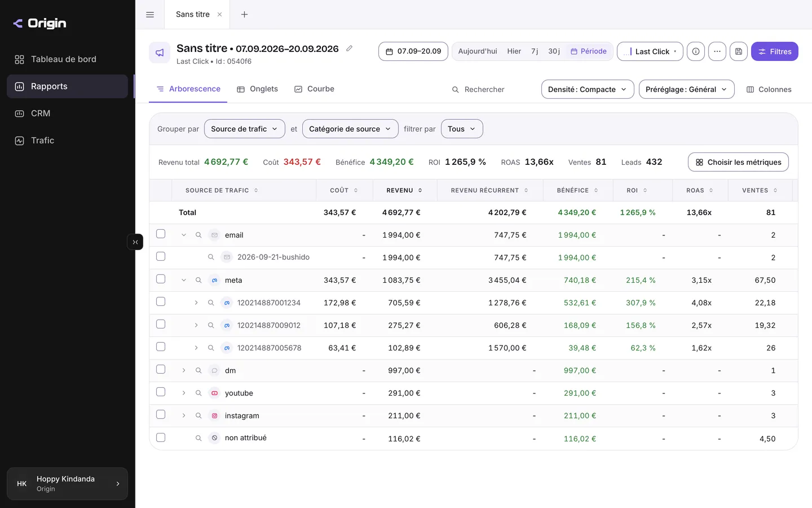Screen dimensions: 812x508
Task: Open Tableau de bord in sidebar
Action: tap(67, 59)
